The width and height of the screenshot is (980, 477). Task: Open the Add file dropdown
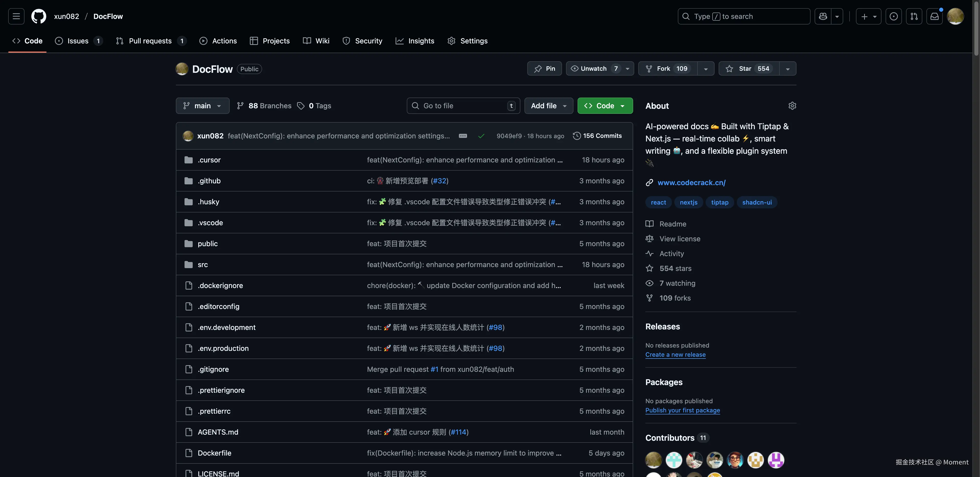click(549, 106)
